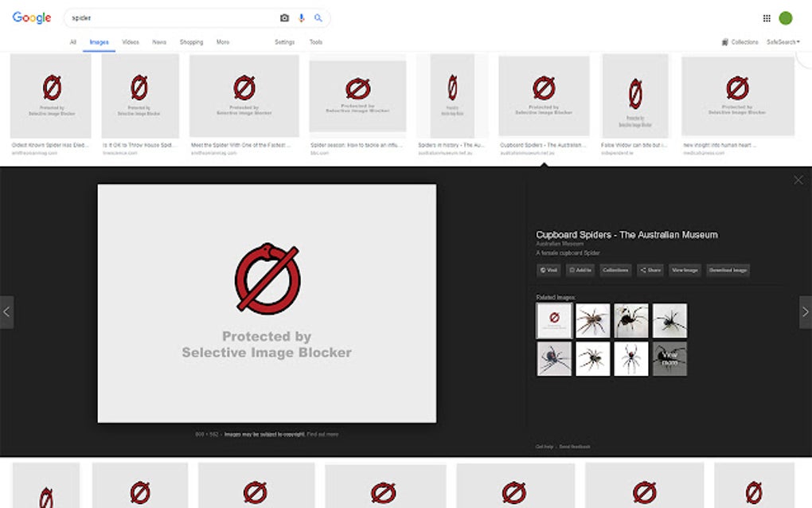
Task: Click the View Image button
Action: click(685, 270)
